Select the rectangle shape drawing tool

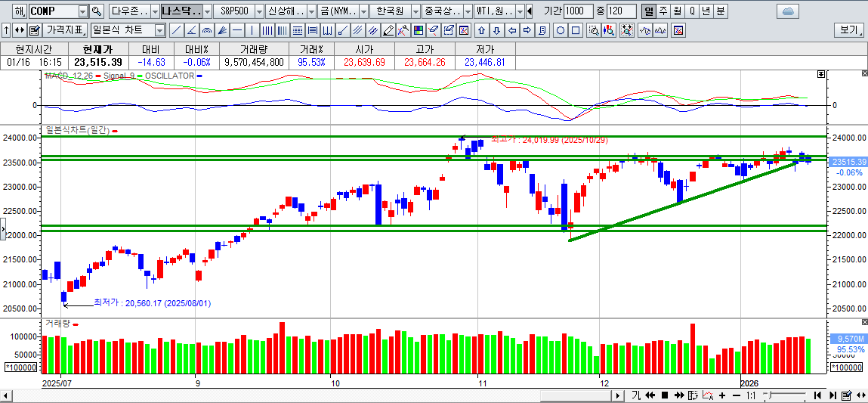576,30
